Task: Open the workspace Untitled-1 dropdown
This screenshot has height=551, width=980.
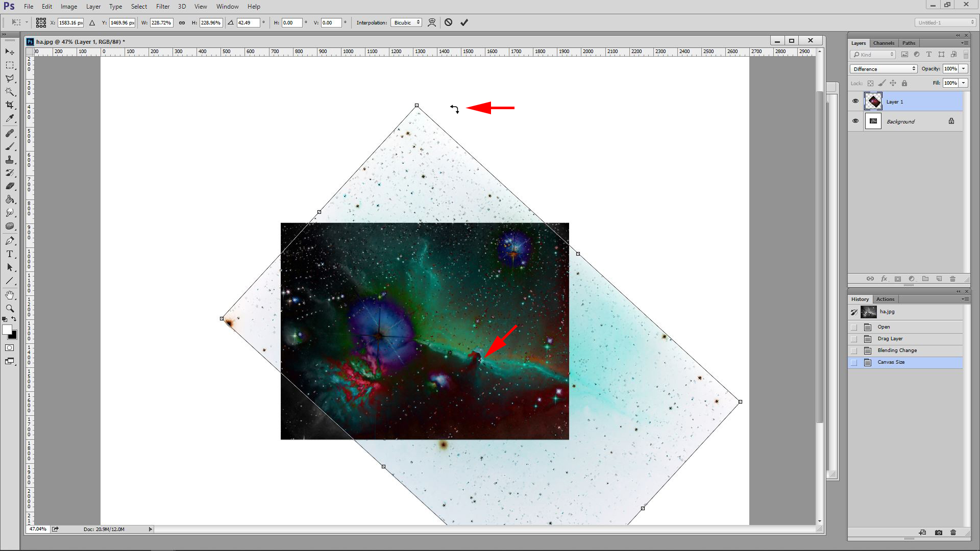Action: point(945,22)
